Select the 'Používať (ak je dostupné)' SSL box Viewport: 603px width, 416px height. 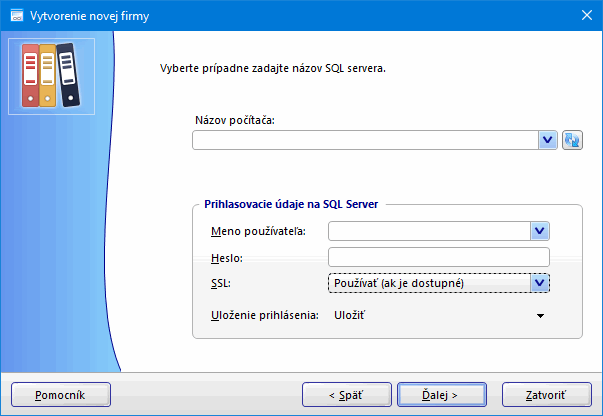[x=429, y=283]
